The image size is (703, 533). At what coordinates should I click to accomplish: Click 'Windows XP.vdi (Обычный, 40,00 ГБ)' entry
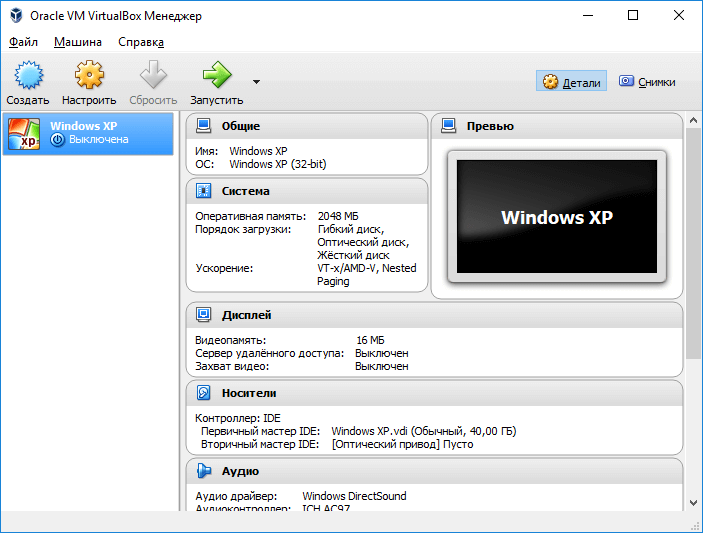pyautogui.click(x=424, y=431)
